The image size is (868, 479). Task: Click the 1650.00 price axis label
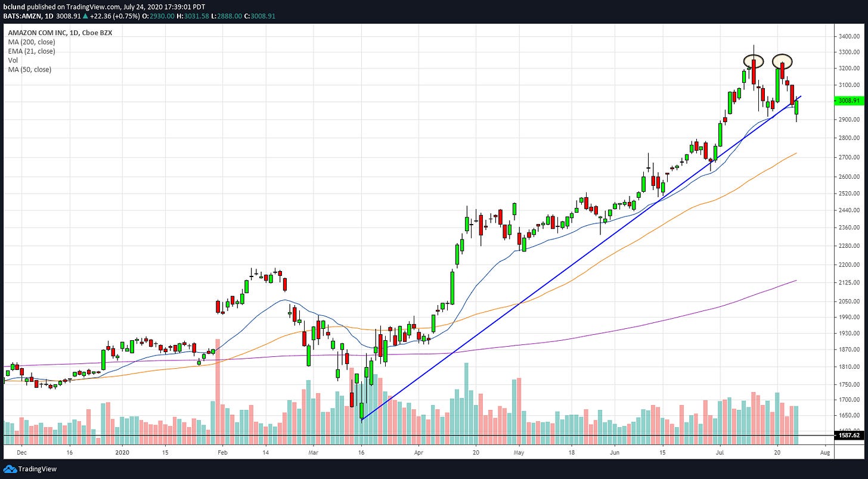coord(849,416)
